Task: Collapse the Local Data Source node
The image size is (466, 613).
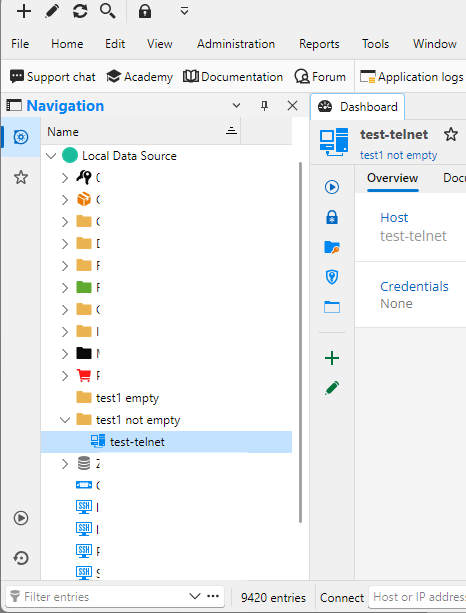Action: click(51, 156)
